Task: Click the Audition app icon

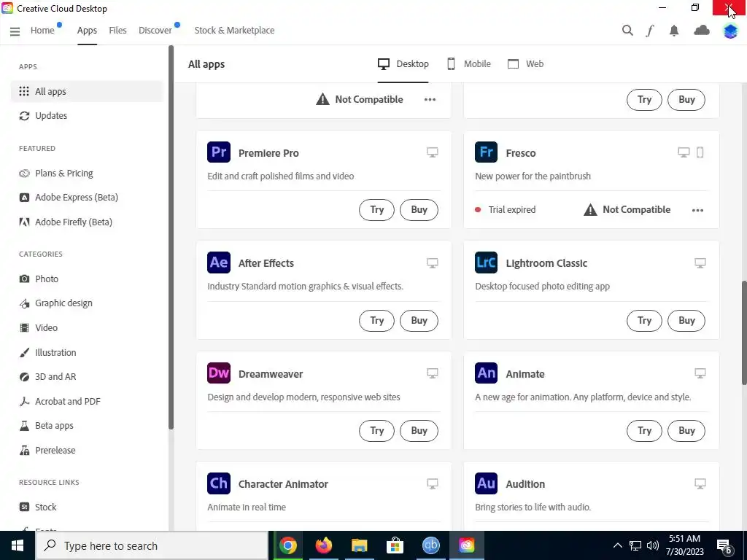Action: [486, 483]
